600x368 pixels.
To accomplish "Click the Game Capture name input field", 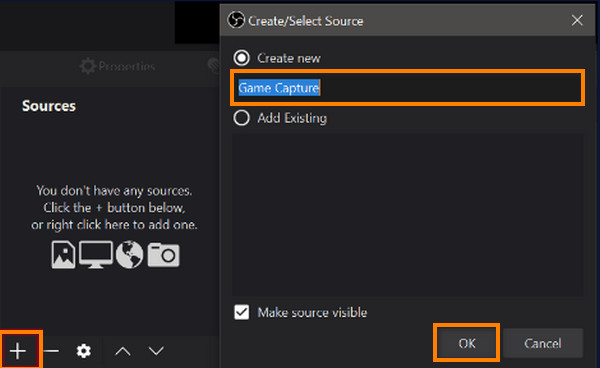I will 408,88.
